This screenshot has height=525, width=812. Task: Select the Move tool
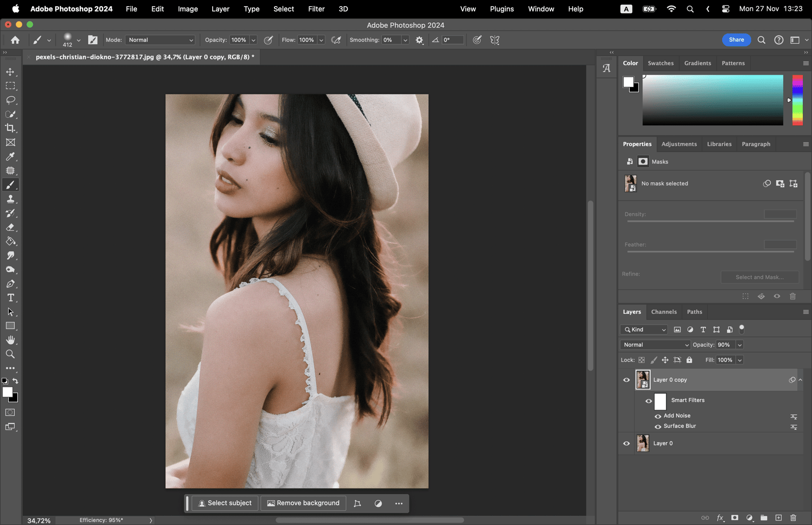[x=10, y=72]
